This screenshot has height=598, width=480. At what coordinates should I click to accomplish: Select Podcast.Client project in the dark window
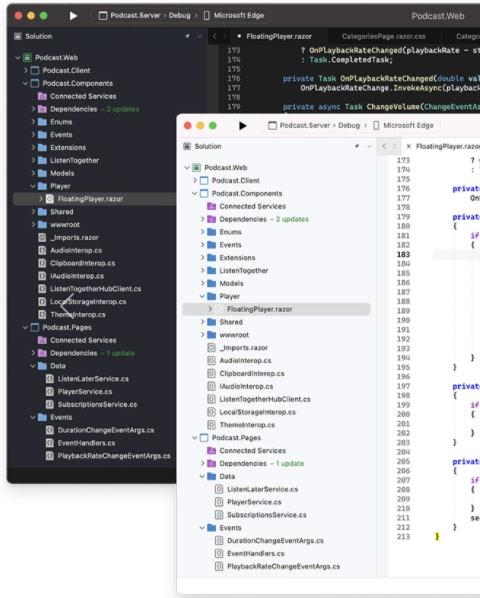pyautogui.click(x=66, y=71)
